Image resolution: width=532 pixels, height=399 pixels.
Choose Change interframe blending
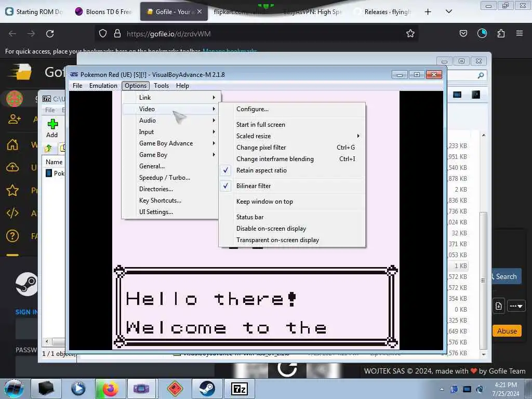click(x=292, y=159)
